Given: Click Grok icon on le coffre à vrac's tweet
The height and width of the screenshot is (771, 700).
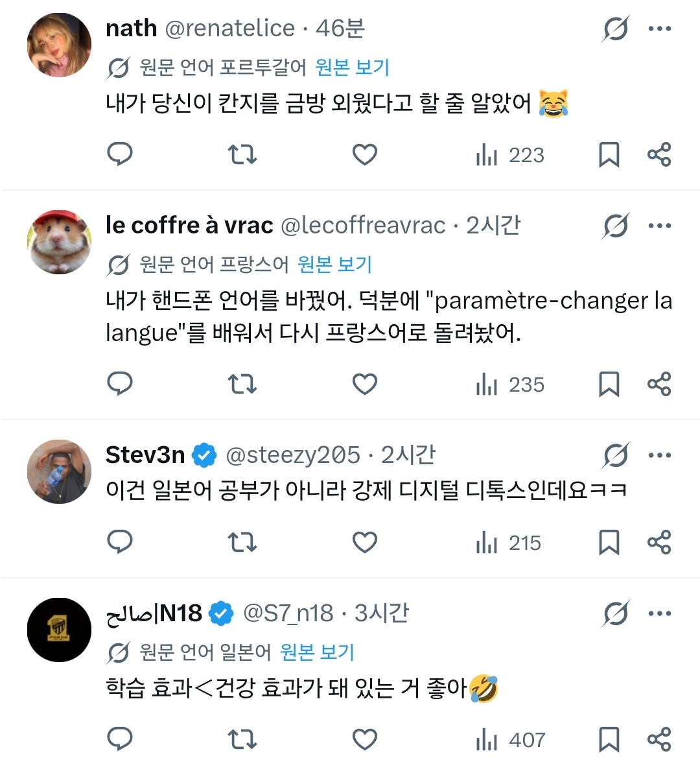Looking at the screenshot, I should coord(615,226).
